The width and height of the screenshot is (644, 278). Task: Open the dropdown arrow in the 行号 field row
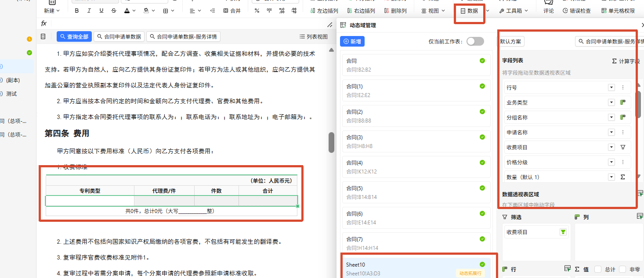[x=611, y=88]
